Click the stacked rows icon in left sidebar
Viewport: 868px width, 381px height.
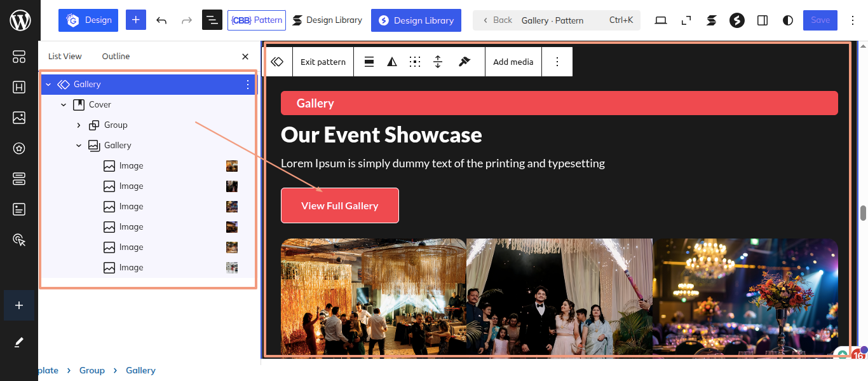pos(19,179)
